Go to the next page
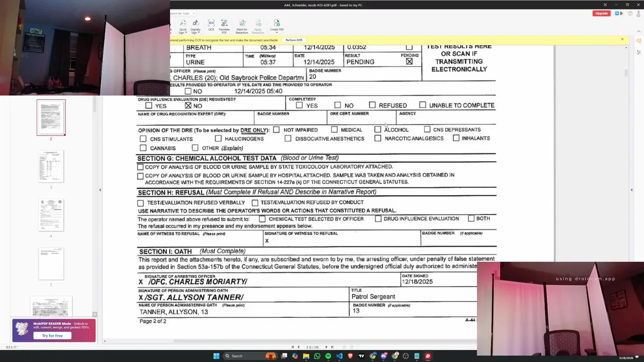 point(326,347)
